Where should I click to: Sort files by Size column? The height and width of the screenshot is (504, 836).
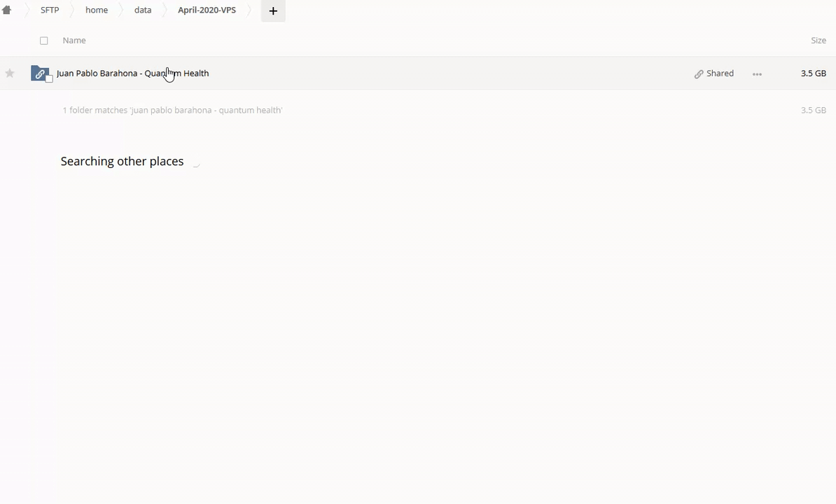tap(818, 41)
